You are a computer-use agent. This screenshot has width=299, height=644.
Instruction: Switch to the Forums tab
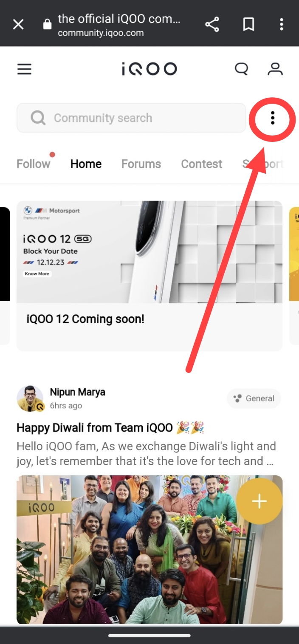tap(141, 164)
